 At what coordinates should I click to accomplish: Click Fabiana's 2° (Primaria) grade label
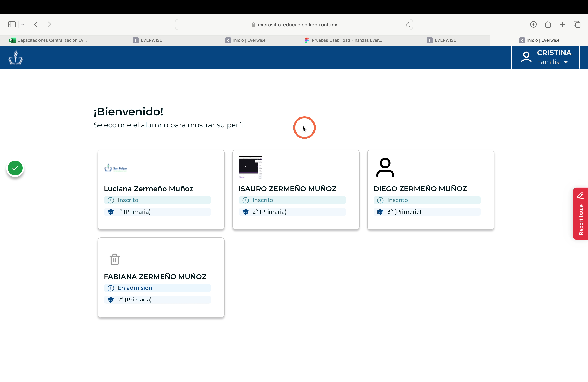point(135,300)
